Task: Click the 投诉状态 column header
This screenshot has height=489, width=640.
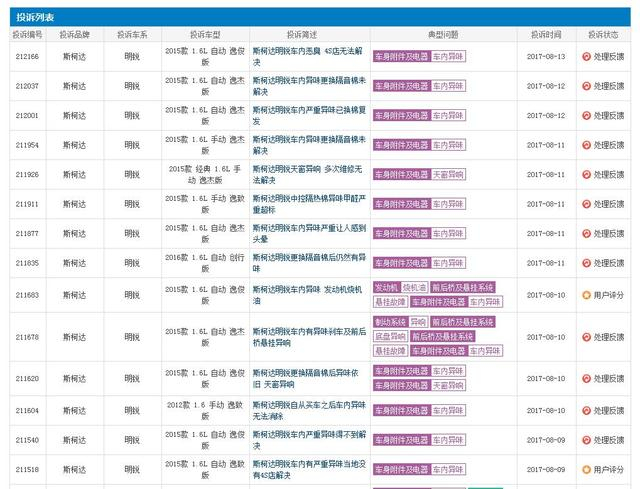Action: 603,35
